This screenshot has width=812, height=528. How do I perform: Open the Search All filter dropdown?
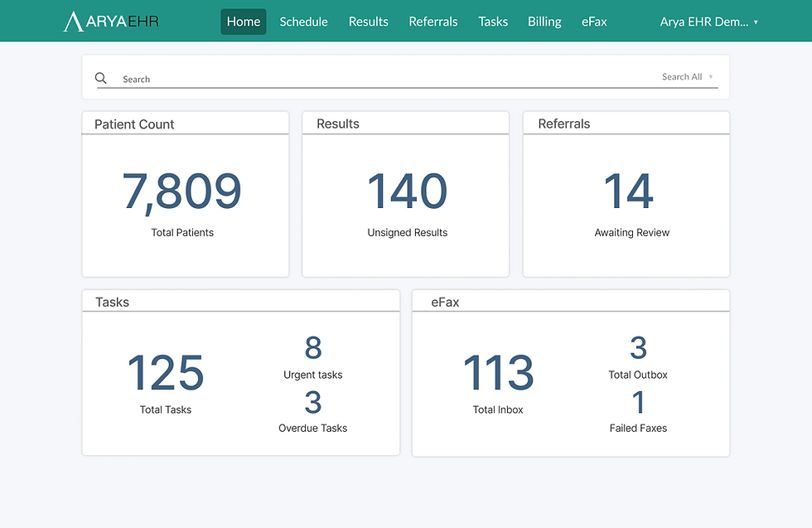click(687, 77)
